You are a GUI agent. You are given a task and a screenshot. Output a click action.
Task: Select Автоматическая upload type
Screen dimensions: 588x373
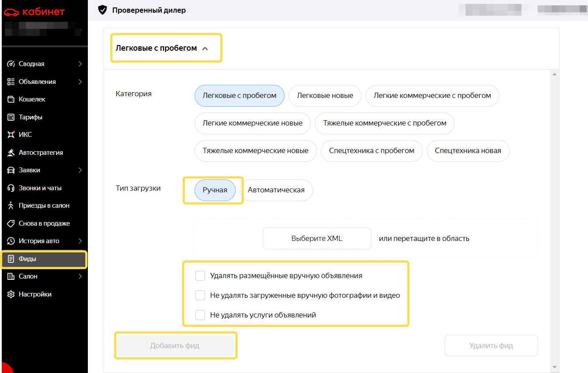coord(276,190)
